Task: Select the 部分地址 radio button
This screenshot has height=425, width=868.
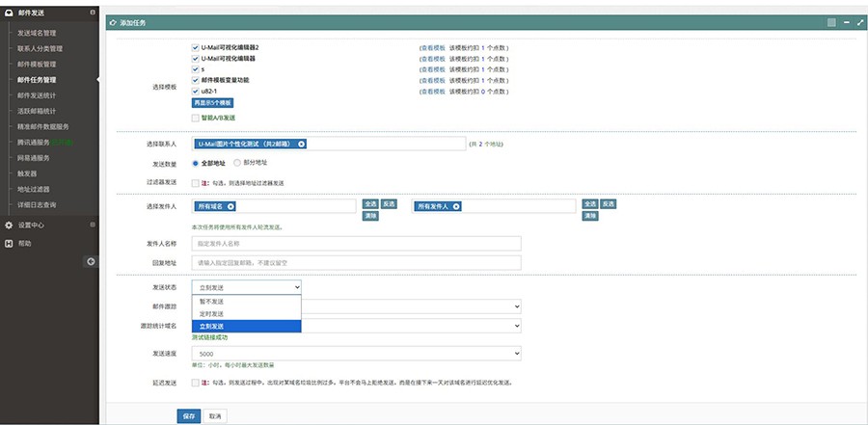Action: point(237,163)
